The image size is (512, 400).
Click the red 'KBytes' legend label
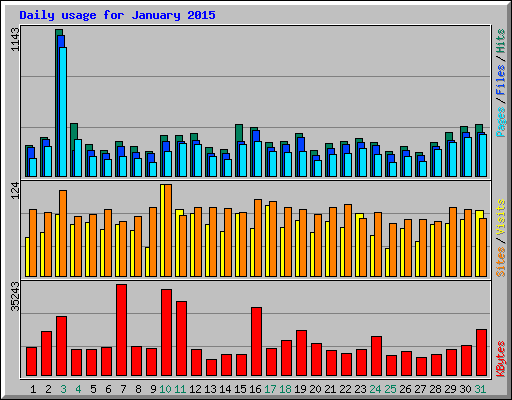point(500,359)
